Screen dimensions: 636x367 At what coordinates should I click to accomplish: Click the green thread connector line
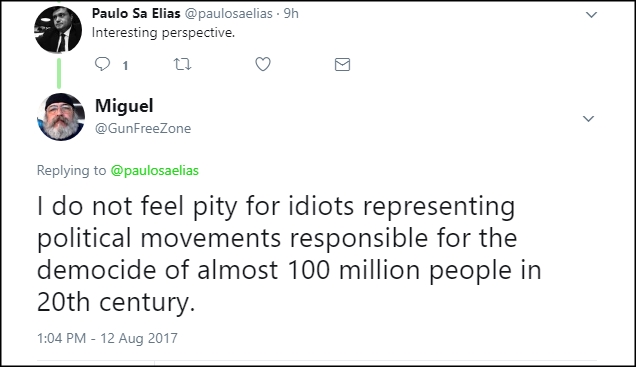click(x=59, y=73)
